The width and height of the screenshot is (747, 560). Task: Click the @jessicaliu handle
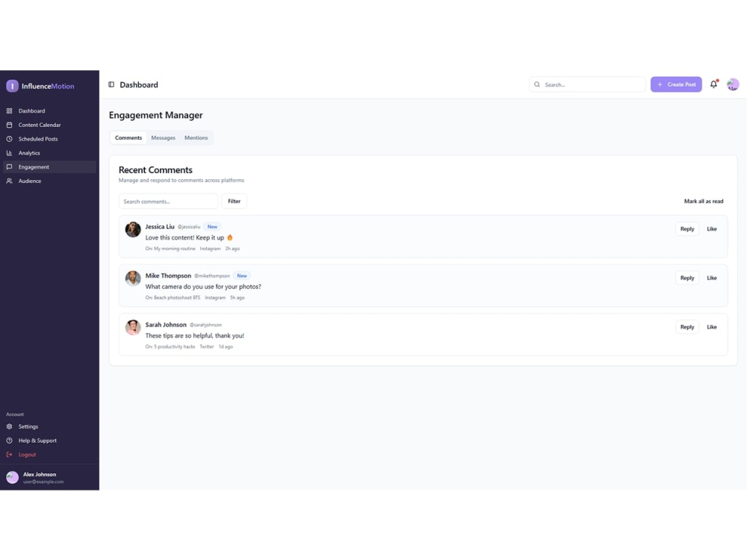point(189,227)
